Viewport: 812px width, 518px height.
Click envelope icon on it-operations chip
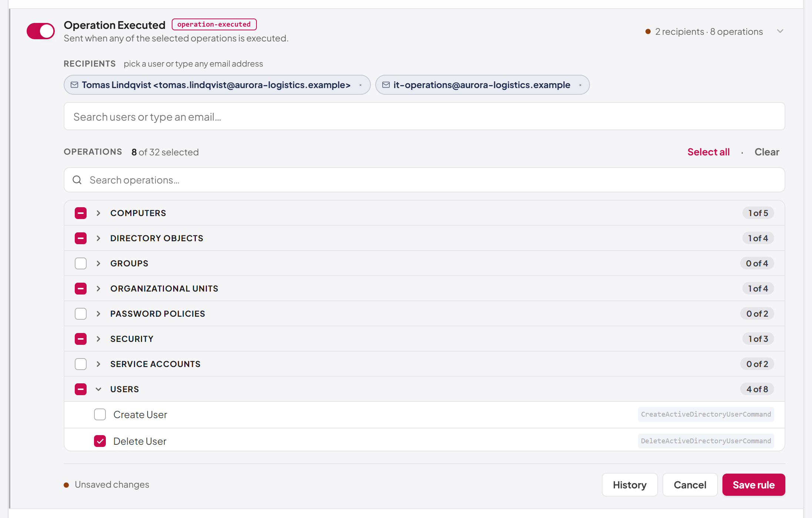(386, 85)
